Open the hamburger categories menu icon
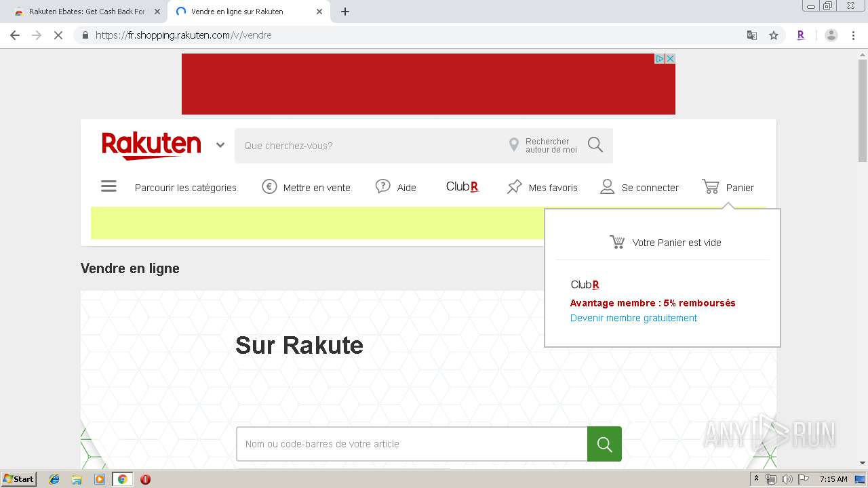This screenshot has width=868, height=488. point(108,186)
